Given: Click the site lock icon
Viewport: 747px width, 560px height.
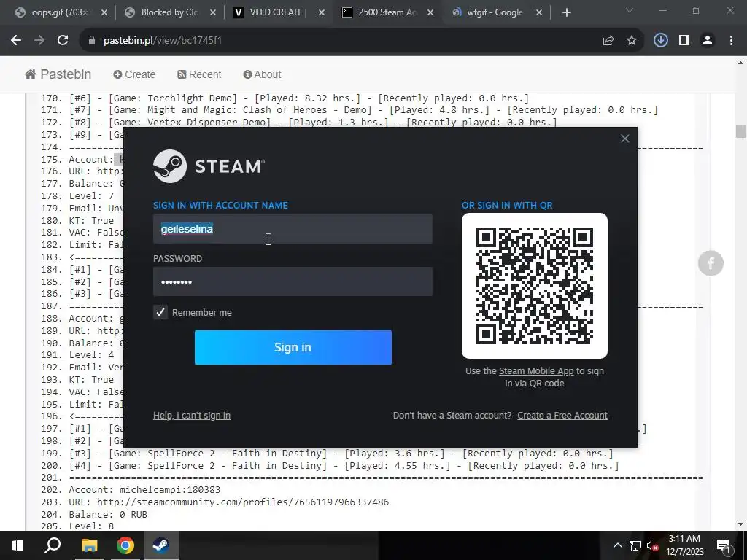Looking at the screenshot, I should 92,41.
